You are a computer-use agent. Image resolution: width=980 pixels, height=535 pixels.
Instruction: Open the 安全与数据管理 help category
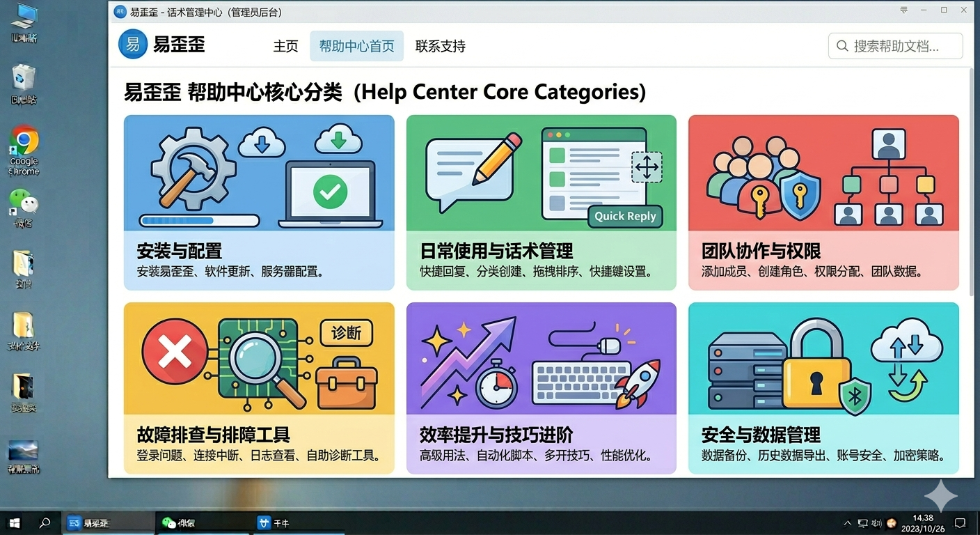coord(823,388)
